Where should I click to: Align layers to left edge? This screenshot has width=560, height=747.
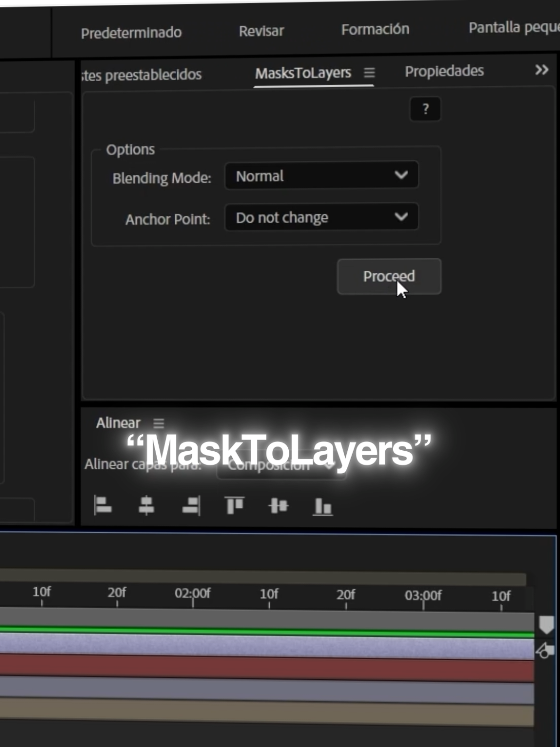[102, 505]
